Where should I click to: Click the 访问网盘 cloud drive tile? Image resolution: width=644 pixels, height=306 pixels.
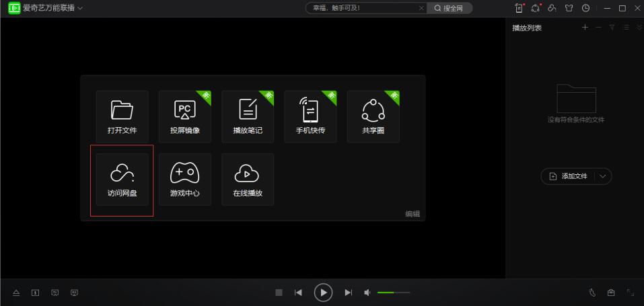pos(122,180)
